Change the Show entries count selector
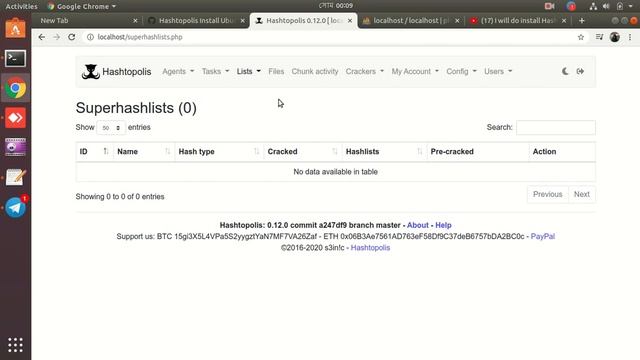Screen dimensions: 640x360 pyautogui.click(x=111, y=128)
